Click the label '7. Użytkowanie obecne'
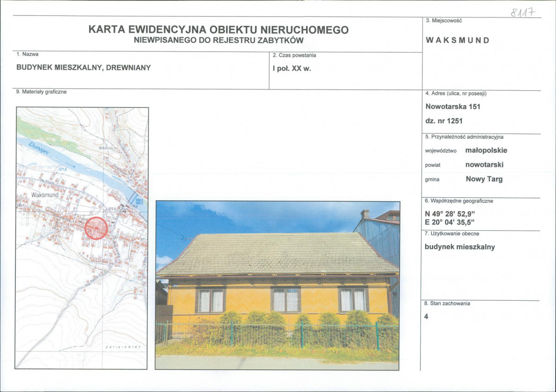Viewport: 556px width, 392px height. pyautogui.click(x=452, y=234)
